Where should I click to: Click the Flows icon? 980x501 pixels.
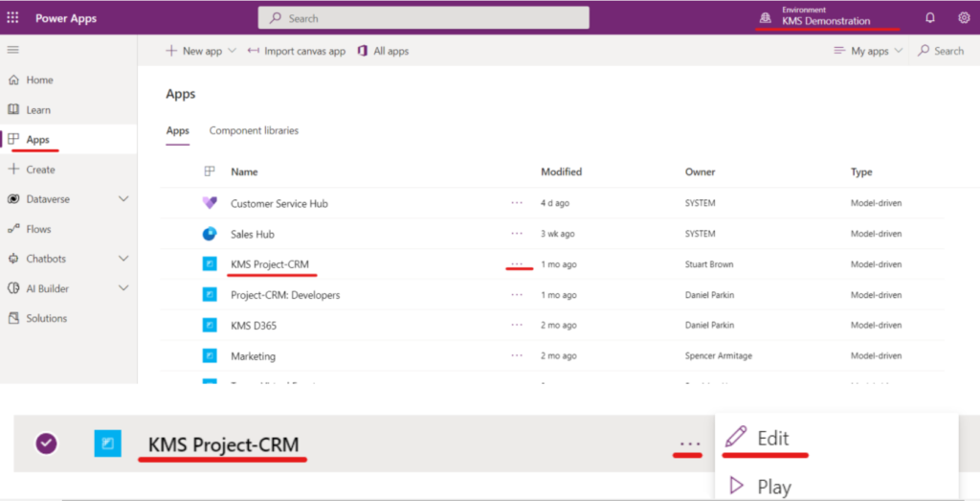click(13, 229)
